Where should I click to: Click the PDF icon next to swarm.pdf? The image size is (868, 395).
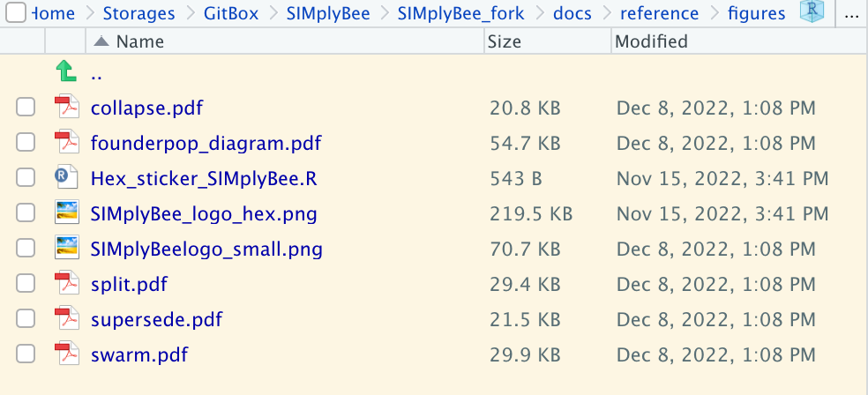(x=66, y=354)
